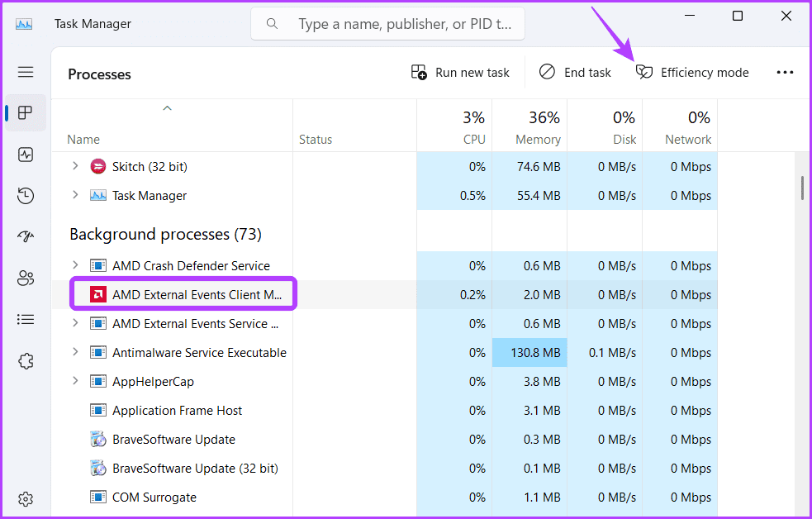This screenshot has height=519, width=812.
Task: Collapse column header chevron above Name
Action: click(167, 108)
